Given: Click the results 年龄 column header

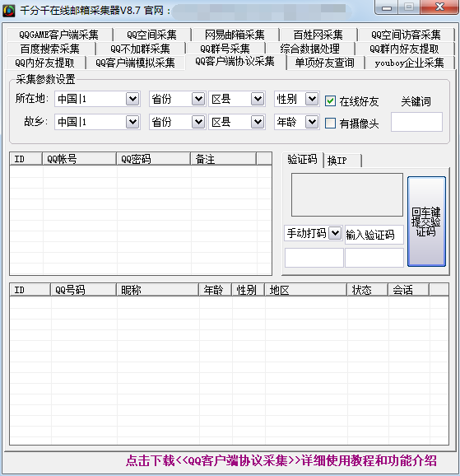Looking at the screenshot, I should (x=216, y=290).
